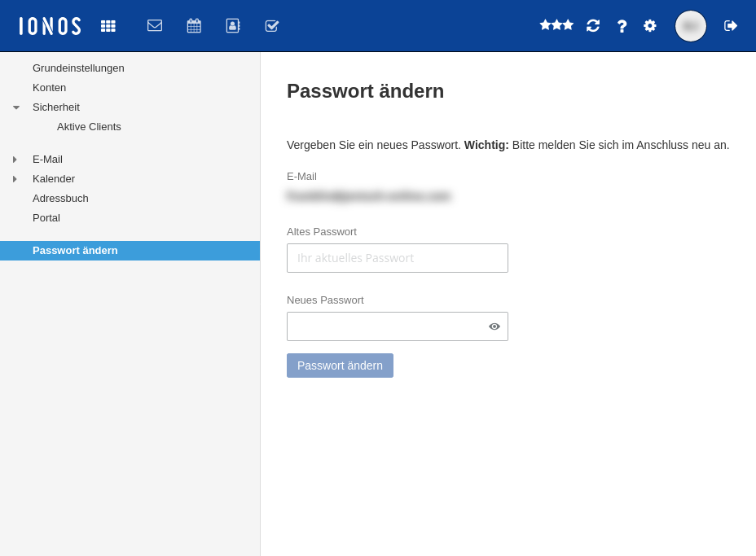The image size is (756, 556).
Task: Open the Address book icon in the top bar
Action: click(233, 25)
